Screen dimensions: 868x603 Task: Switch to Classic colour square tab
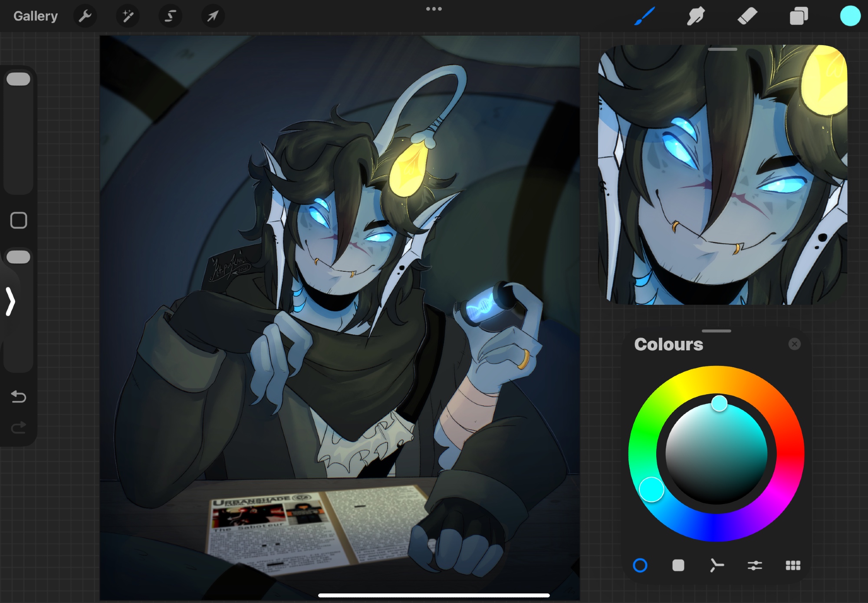(678, 565)
